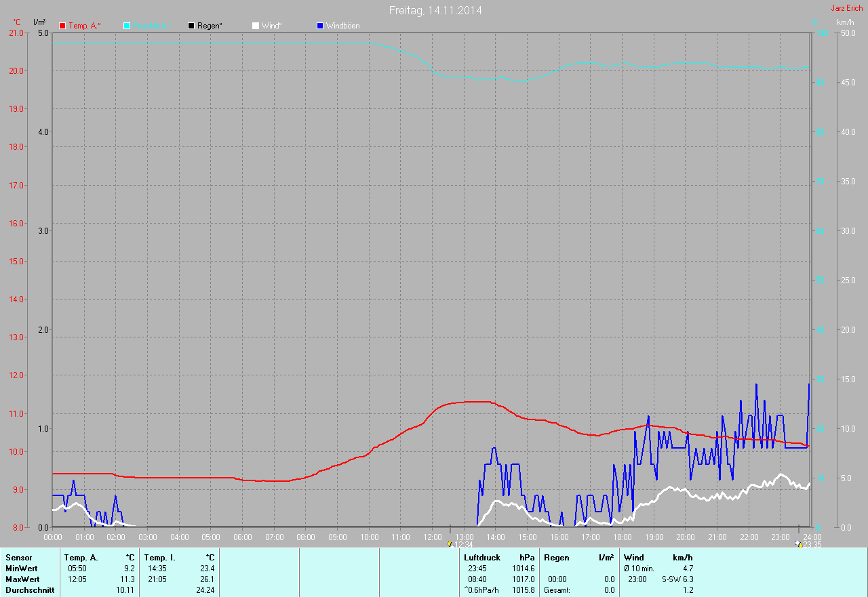Viewport: 868px width, 597px height.
Task: Click the Sensor column header
Action: pos(18,558)
